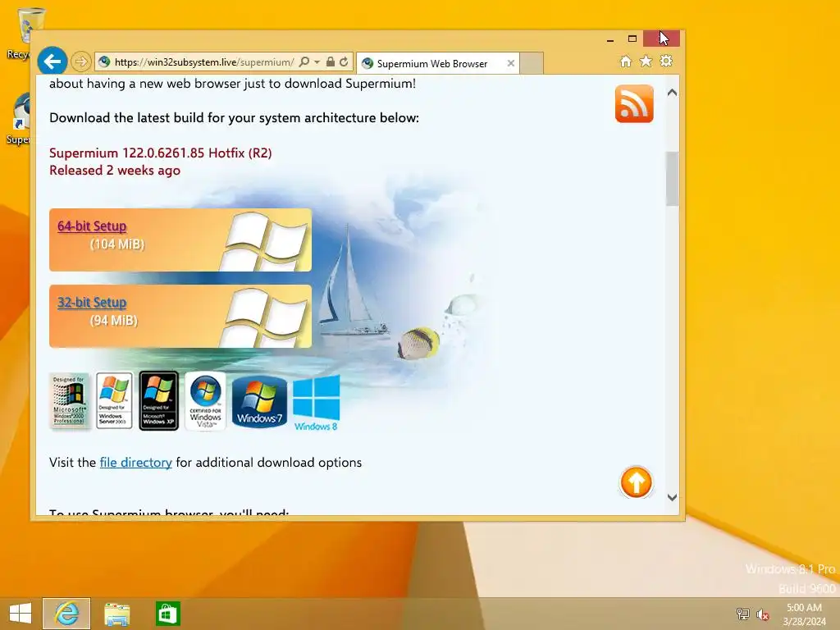Image resolution: width=840 pixels, height=630 pixels.
Task: Subscribe via the orange RSS feed icon
Action: (x=634, y=103)
